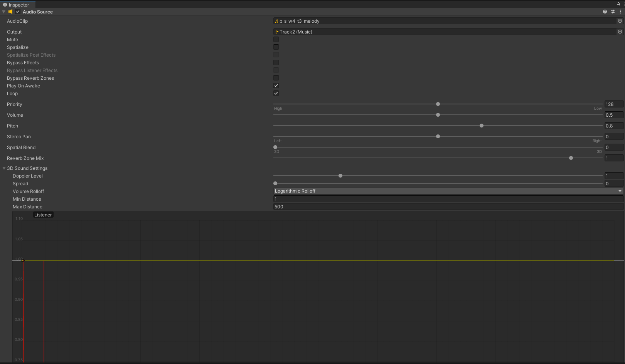Click the Priority slider handle
This screenshot has height=364, width=625.
click(x=438, y=104)
